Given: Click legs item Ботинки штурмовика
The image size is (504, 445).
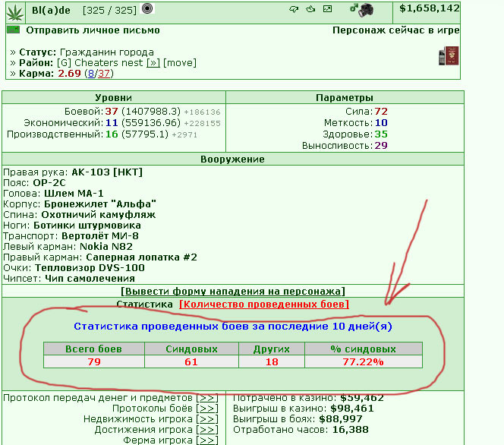Looking at the screenshot, I should pyautogui.click(x=87, y=226).
